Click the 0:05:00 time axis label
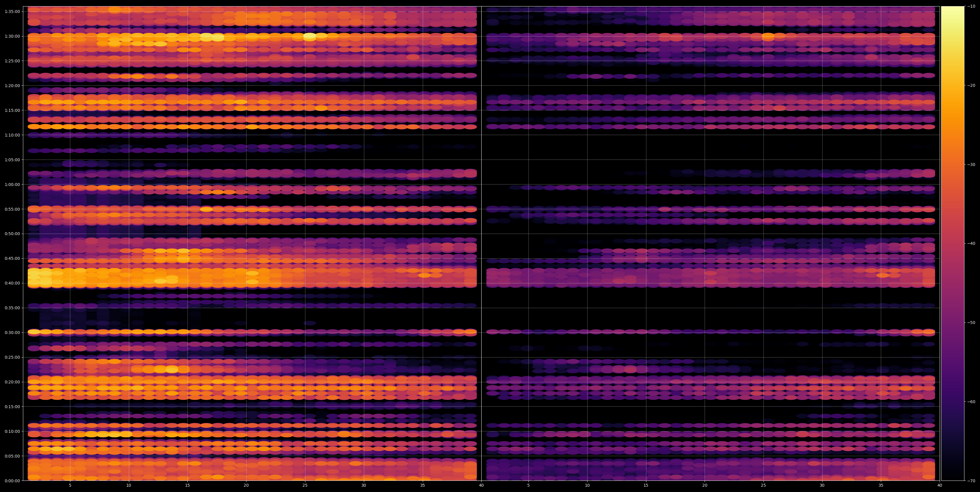Viewport: 980px width, 492px height. tap(12, 456)
